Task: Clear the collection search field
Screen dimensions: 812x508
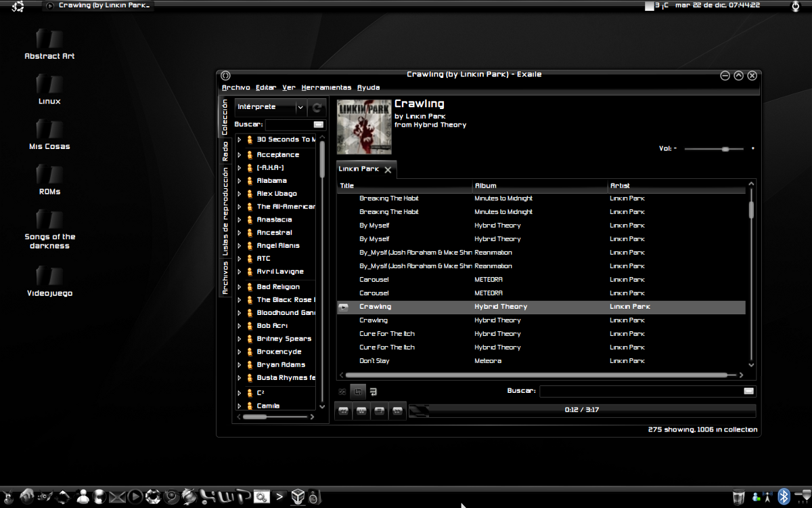Action: click(x=318, y=125)
